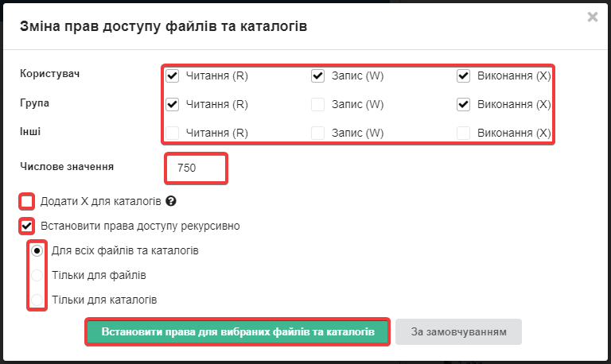Click the За замовчуванням button
Viewport: 611px width, 364px height.
tap(458, 332)
